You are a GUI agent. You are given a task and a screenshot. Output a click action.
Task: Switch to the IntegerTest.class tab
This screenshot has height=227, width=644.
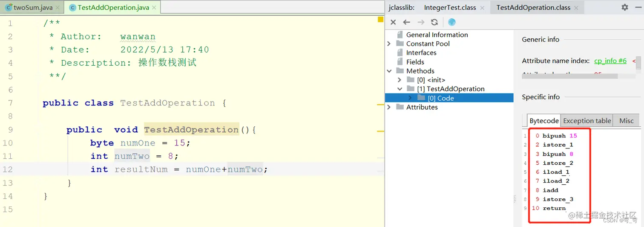click(450, 8)
